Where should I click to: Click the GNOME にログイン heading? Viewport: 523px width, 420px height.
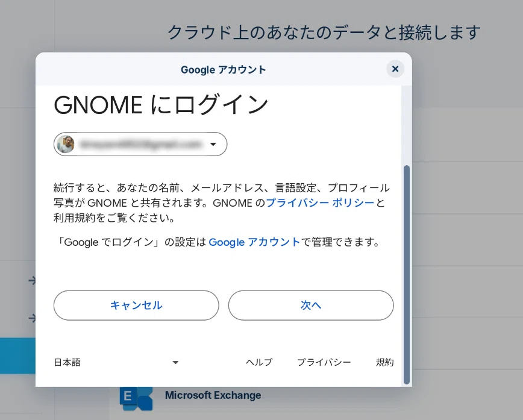point(161,105)
